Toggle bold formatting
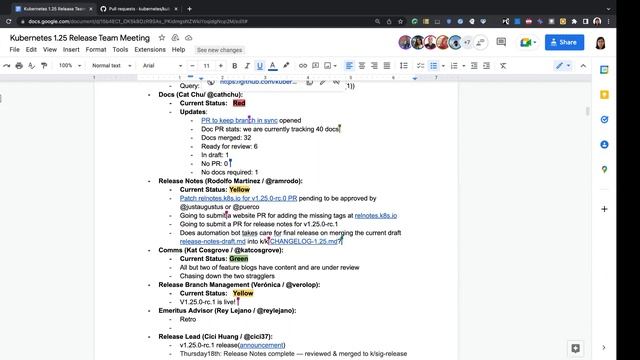Screen dimensions: 640x360 [x=234, y=66]
